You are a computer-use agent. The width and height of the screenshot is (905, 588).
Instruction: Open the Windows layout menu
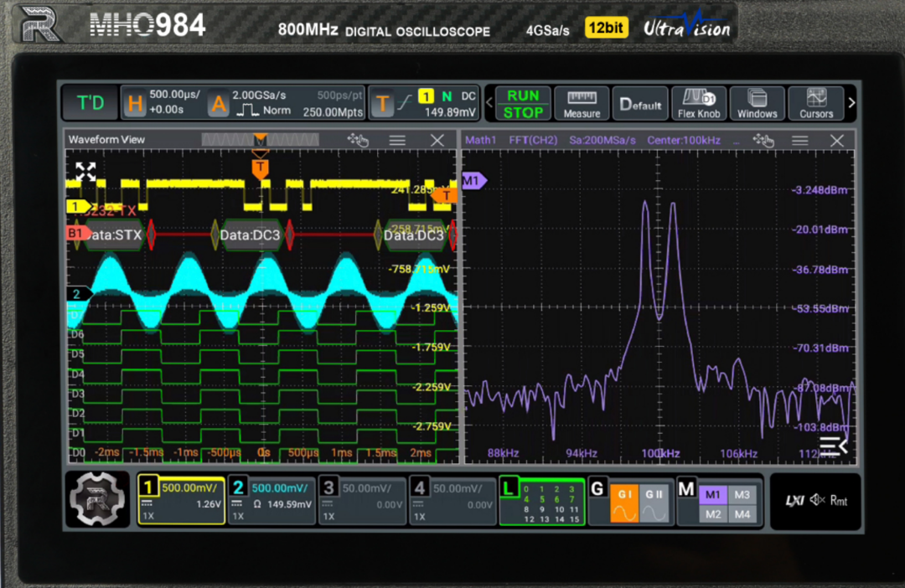pyautogui.click(x=757, y=104)
